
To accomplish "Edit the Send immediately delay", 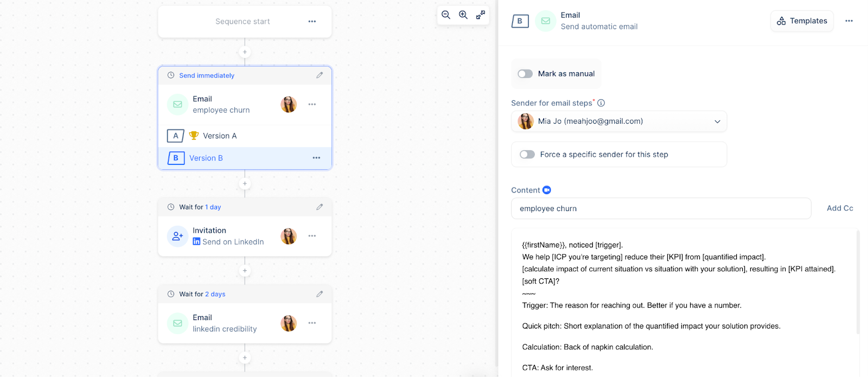I will pyautogui.click(x=320, y=75).
